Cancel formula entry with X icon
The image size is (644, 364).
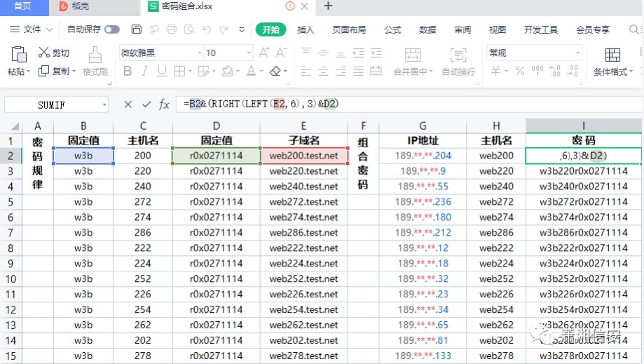tap(128, 105)
